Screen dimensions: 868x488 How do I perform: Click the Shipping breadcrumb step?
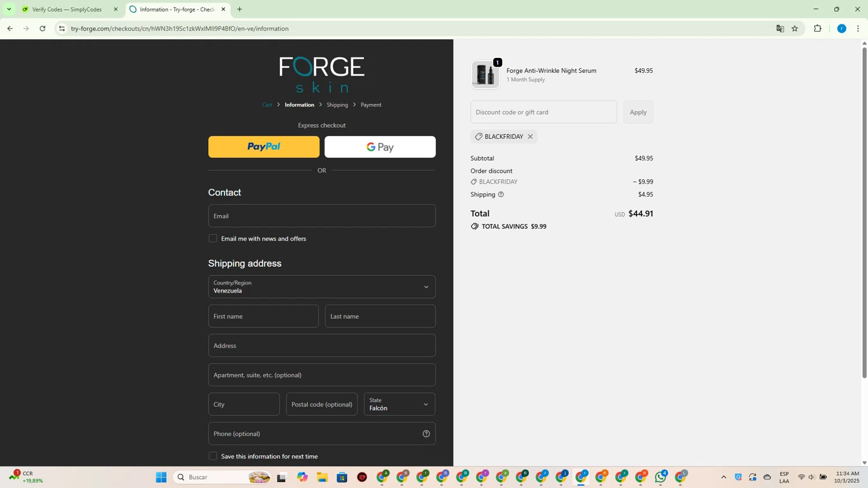[x=337, y=105]
